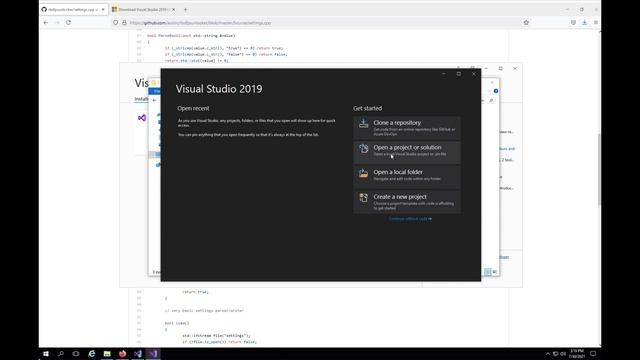Click the Create a new project icon
640x360 pixels.
click(363, 198)
